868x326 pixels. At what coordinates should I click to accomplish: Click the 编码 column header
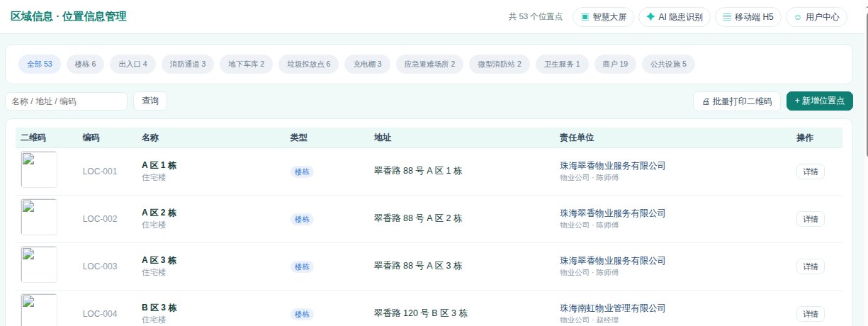click(91, 137)
